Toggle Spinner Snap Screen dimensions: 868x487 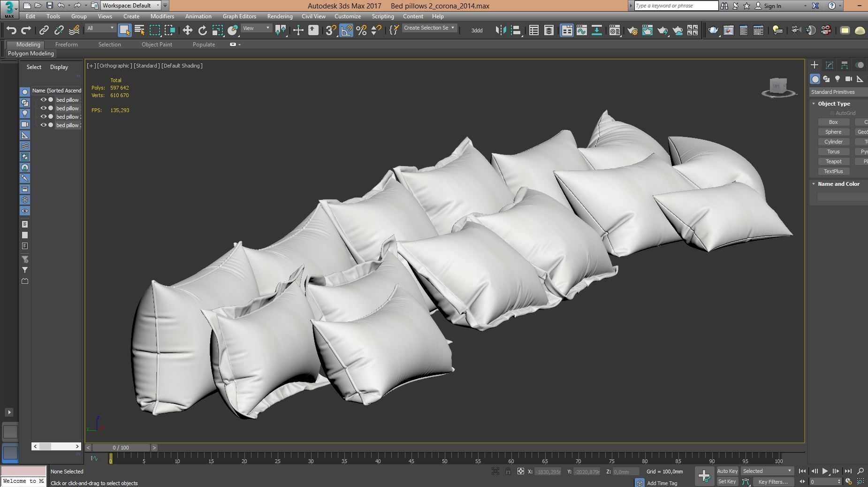click(376, 30)
